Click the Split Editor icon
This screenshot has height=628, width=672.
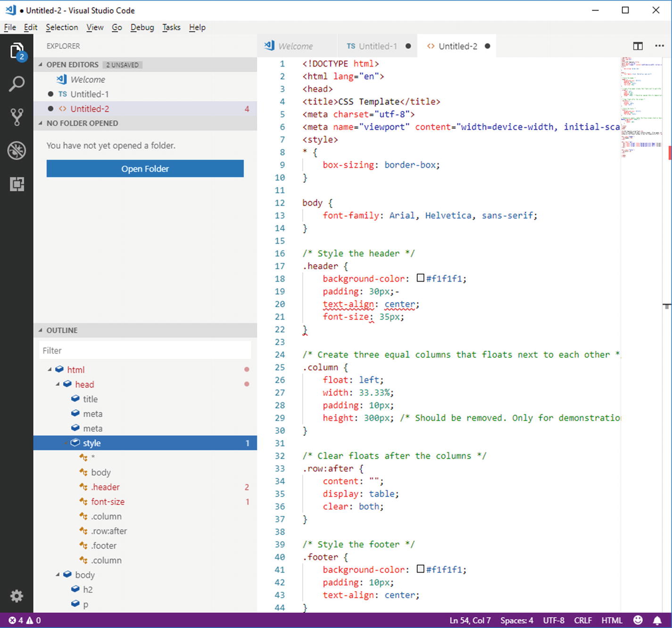point(638,46)
